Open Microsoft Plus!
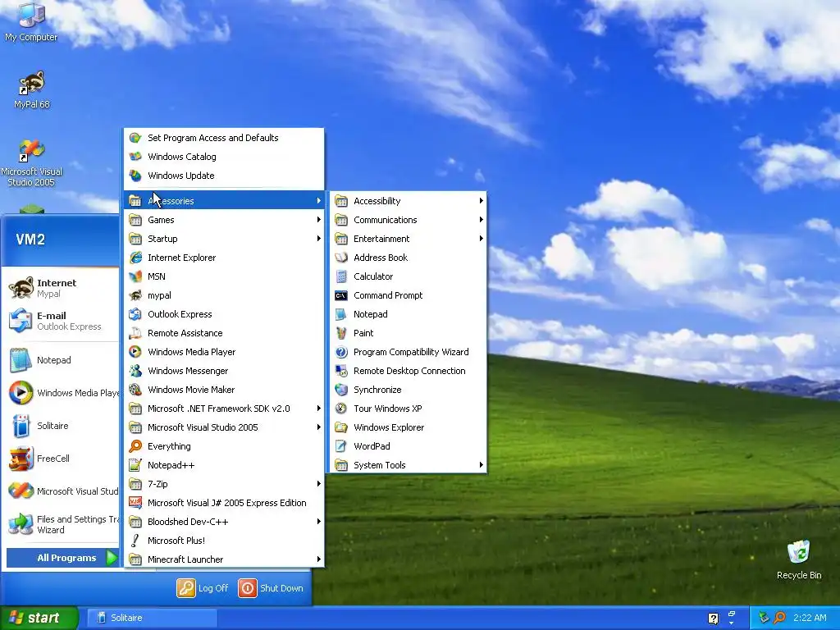 tap(224, 541)
